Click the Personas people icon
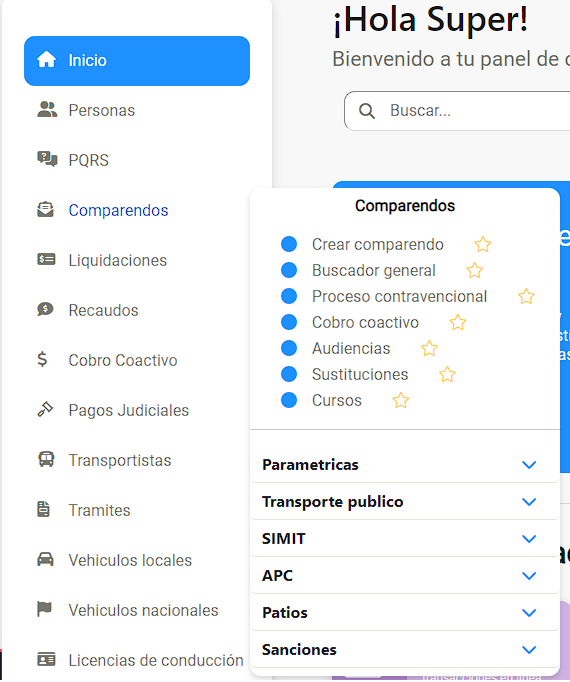The width and height of the screenshot is (570, 682). 47,110
